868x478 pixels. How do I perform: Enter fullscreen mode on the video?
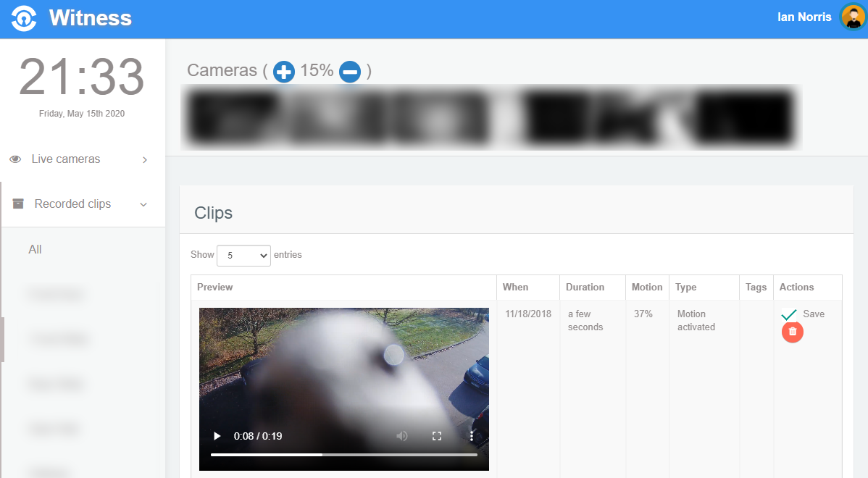437,436
